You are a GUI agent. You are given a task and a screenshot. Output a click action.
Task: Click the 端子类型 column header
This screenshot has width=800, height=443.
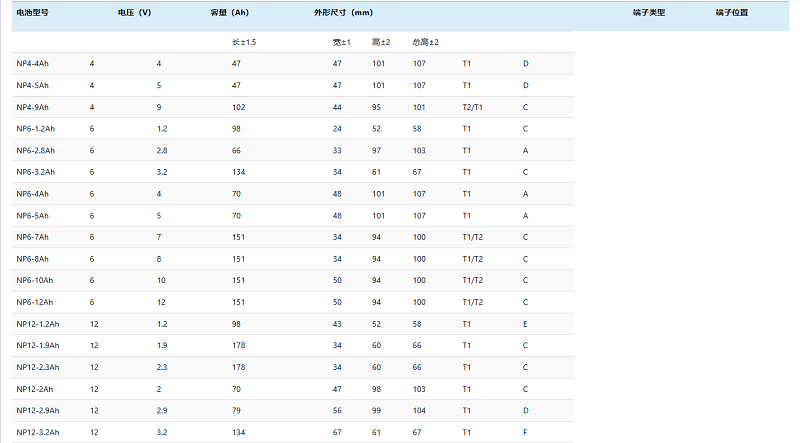pyautogui.click(x=649, y=13)
